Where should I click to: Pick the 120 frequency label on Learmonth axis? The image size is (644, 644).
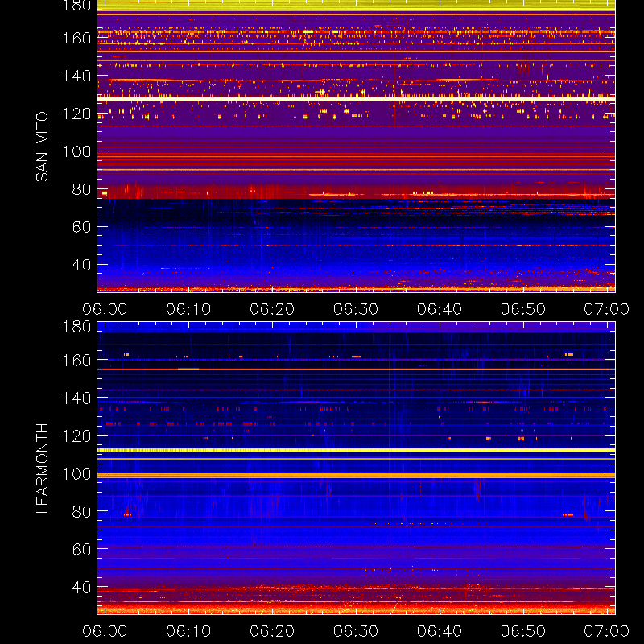click(76, 436)
